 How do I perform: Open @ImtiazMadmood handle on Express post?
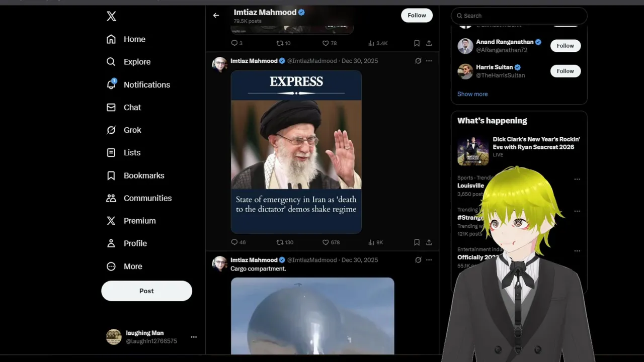312,61
